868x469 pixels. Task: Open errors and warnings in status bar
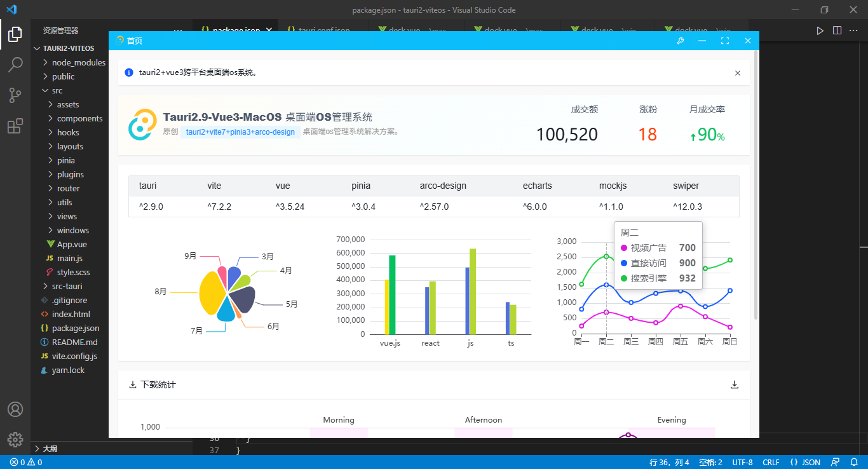26,462
